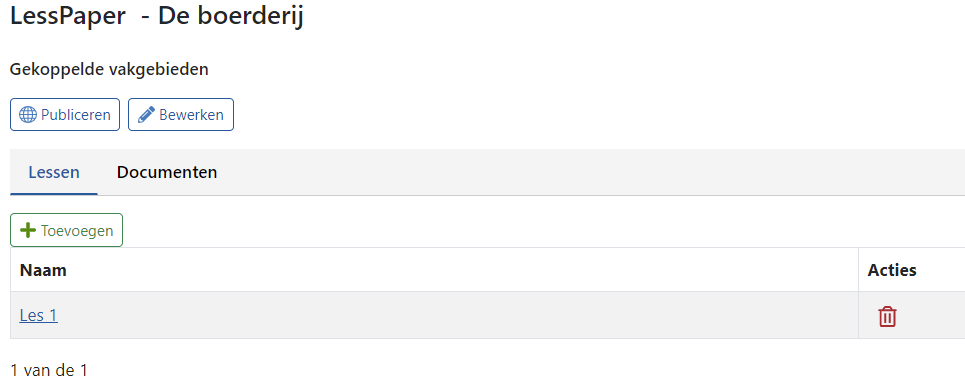Click the 'Gekoppelde vakgebieden' heading

pos(110,70)
